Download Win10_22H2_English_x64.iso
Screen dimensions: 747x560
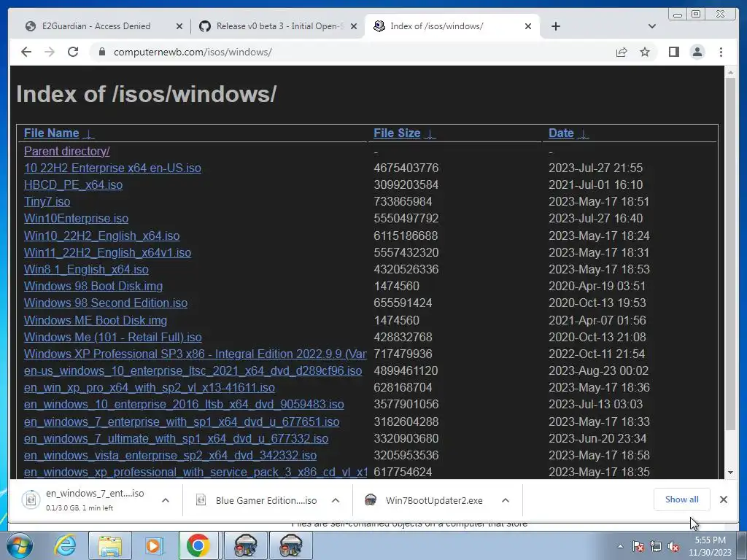tap(102, 236)
